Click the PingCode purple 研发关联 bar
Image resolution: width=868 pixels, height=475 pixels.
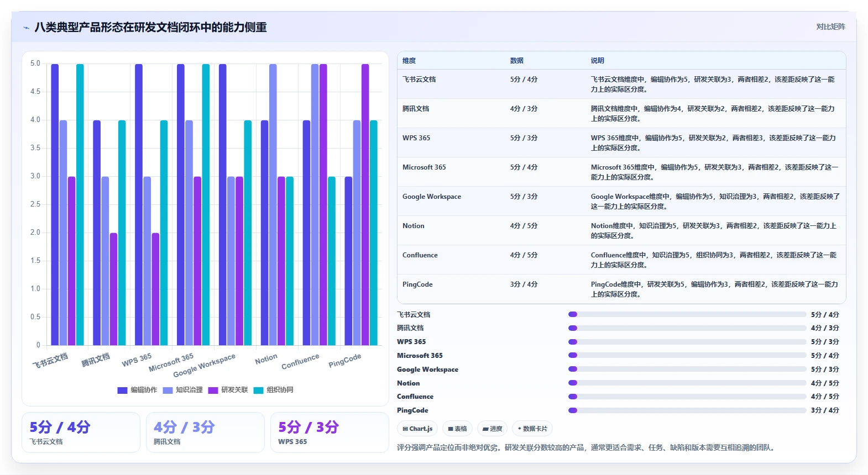pos(365,204)
